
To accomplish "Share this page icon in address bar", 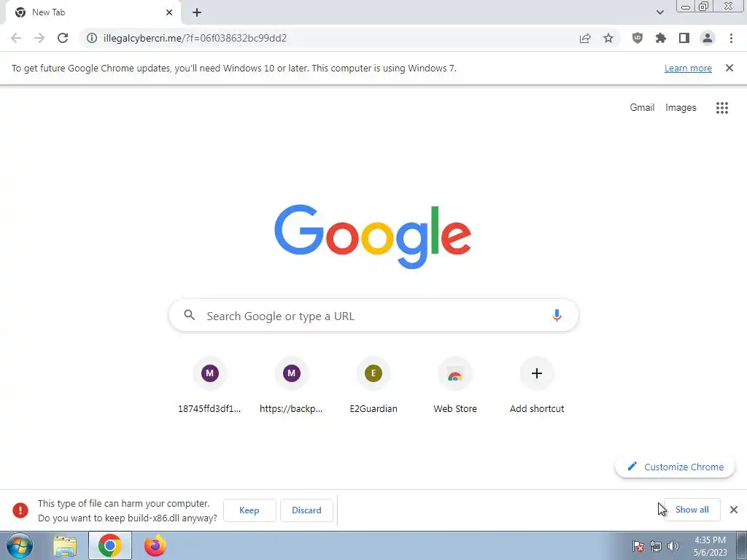I will (585, 38).
